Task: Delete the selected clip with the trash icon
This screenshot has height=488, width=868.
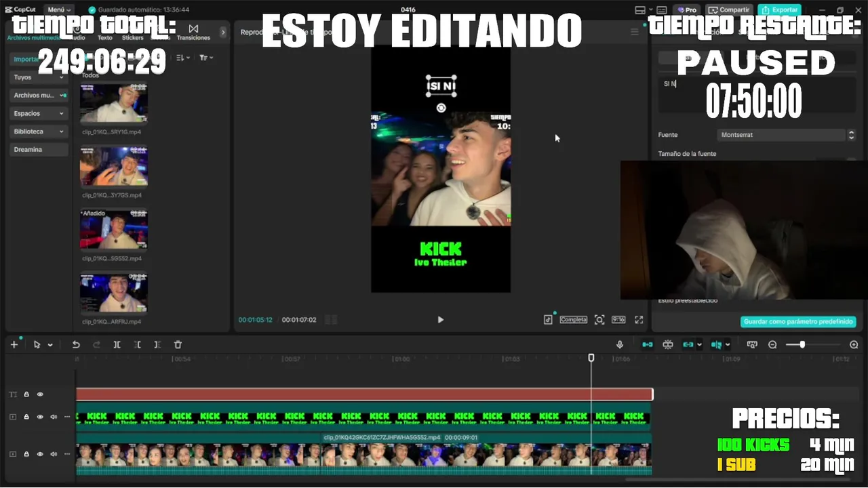Action: tap(178, 344)
